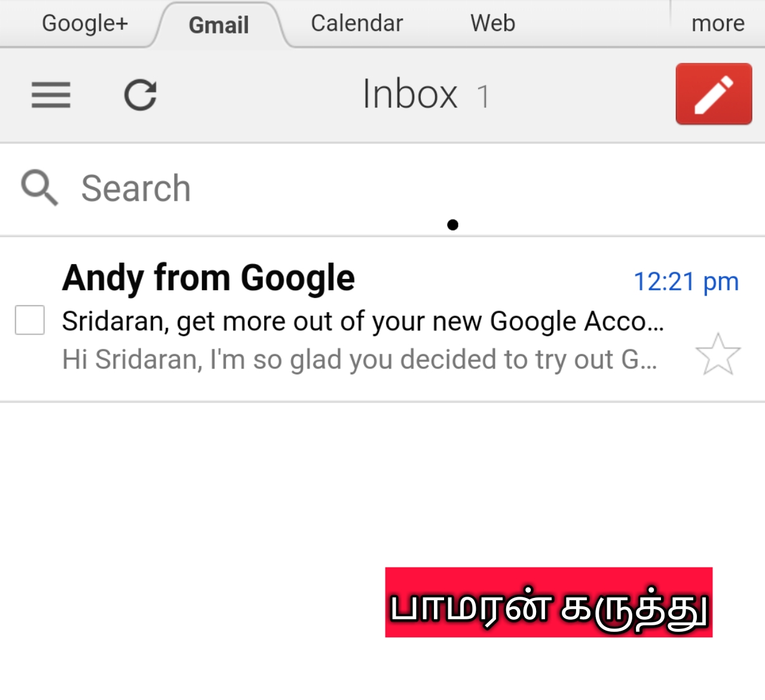Viewport: 765px width, 700px height.
Task: Select the Andy from Google email checkbox
Action: (x=30, y=320)
